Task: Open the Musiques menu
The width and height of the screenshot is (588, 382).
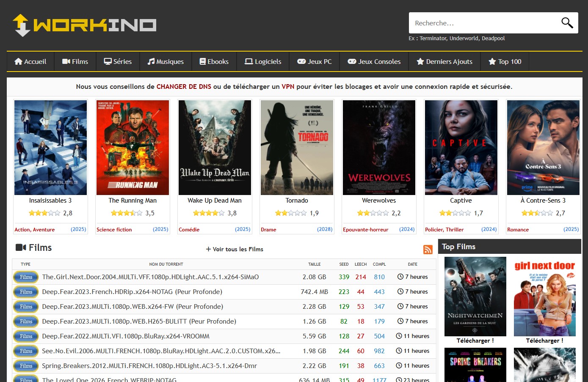Action: (166, 61)
